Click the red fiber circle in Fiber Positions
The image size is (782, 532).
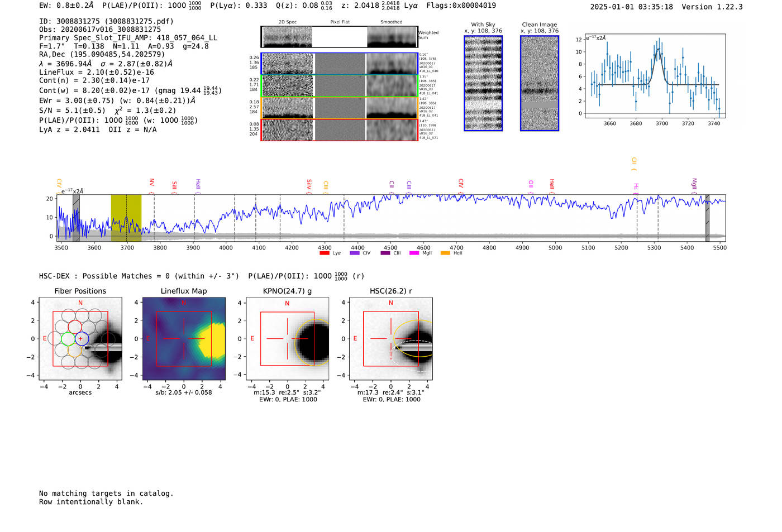click(75, 327)
